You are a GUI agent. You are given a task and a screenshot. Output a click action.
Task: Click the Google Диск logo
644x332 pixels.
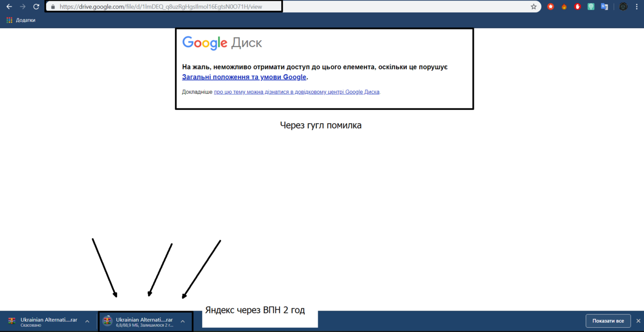222,43
